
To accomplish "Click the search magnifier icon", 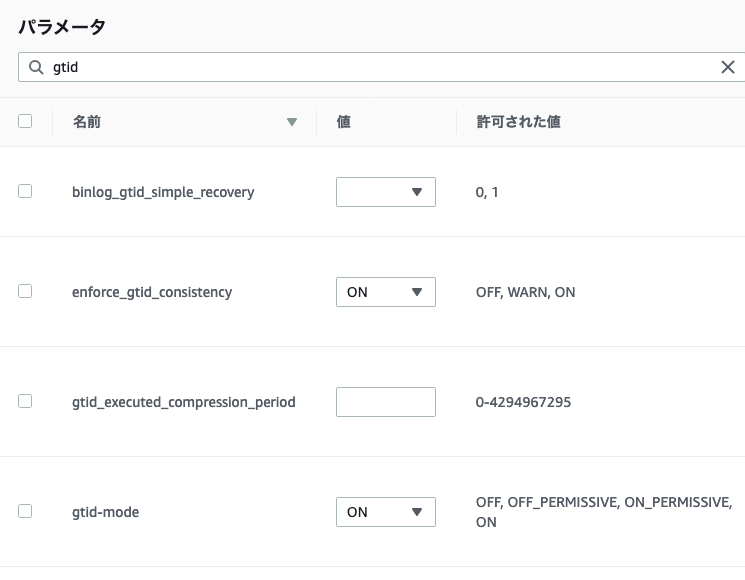I will pos(36,67).
